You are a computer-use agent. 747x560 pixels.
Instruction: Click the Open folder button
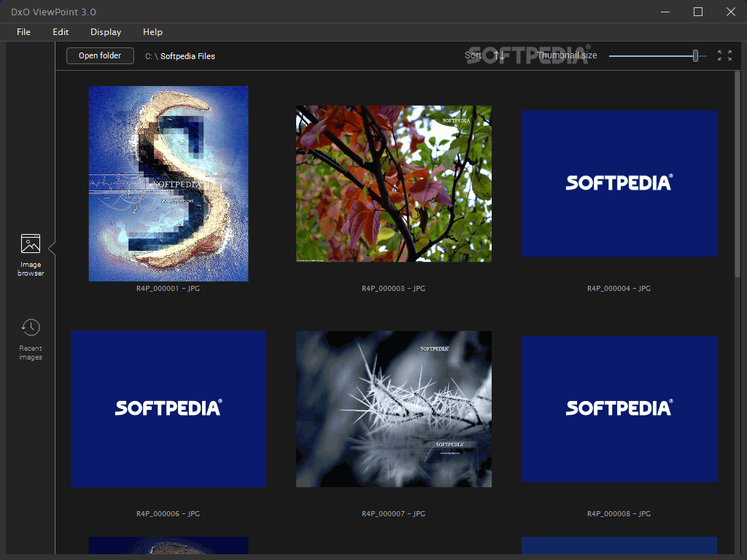[100, 55]
